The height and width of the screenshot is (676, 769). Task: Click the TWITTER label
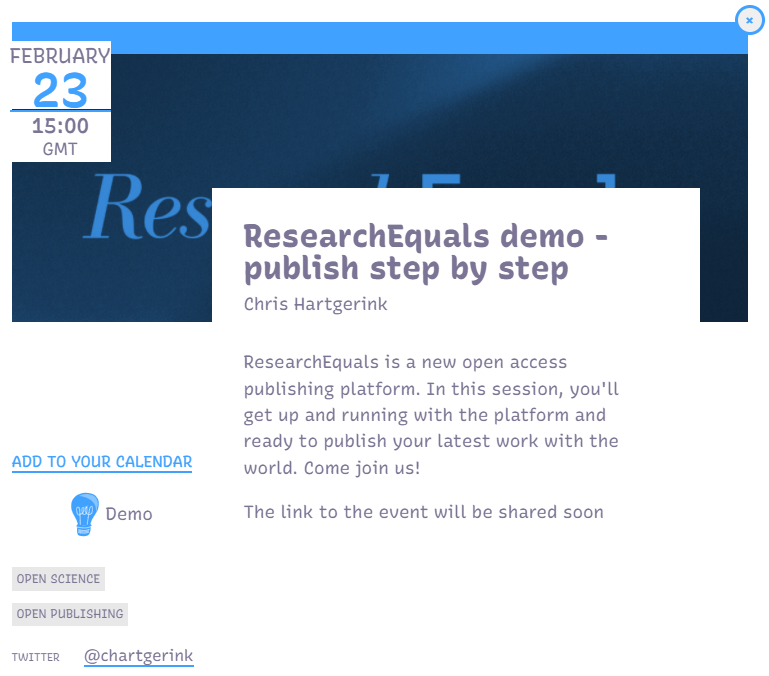[x=36, y=657]
